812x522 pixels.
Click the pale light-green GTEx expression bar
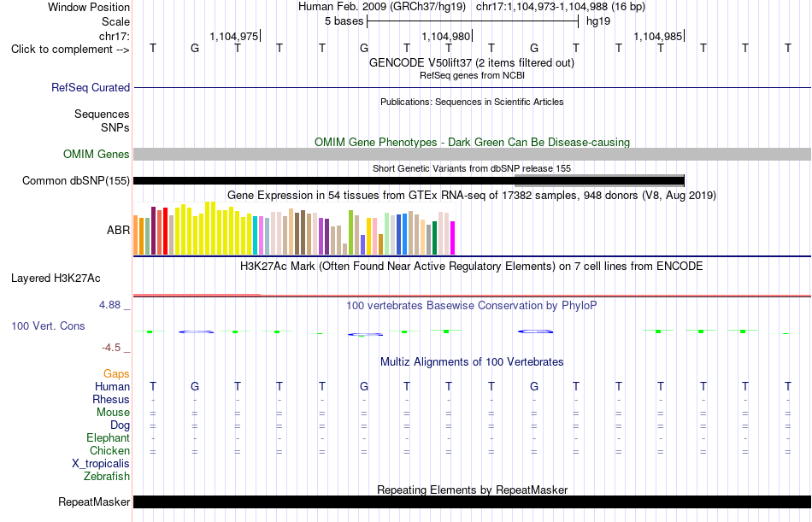point(387,233)
